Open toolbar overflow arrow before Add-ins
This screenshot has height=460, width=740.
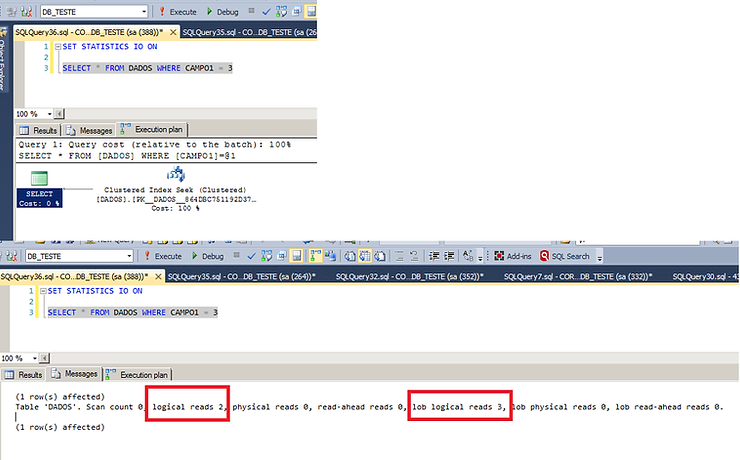tap(480, 257)
